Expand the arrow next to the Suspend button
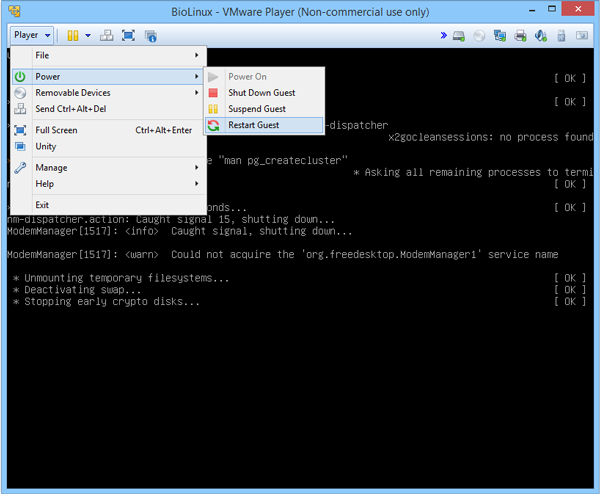This screenshot has height=494, width=600. (x=88, y=36)
